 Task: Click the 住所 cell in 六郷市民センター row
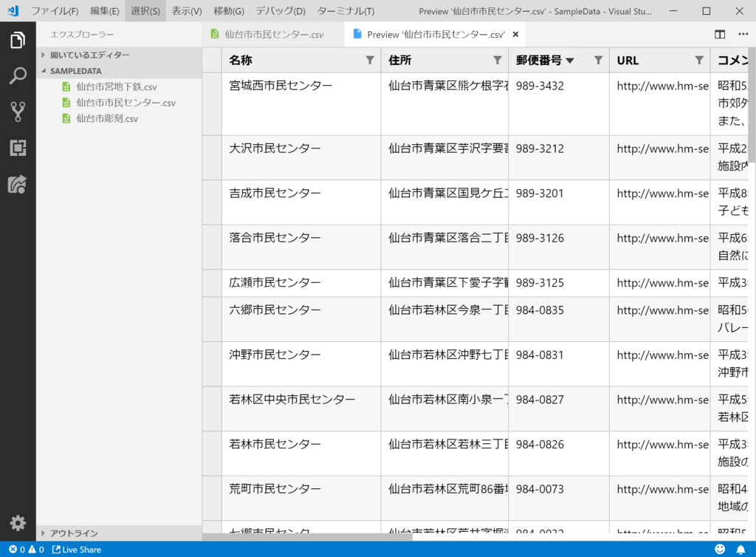[444, 319]
